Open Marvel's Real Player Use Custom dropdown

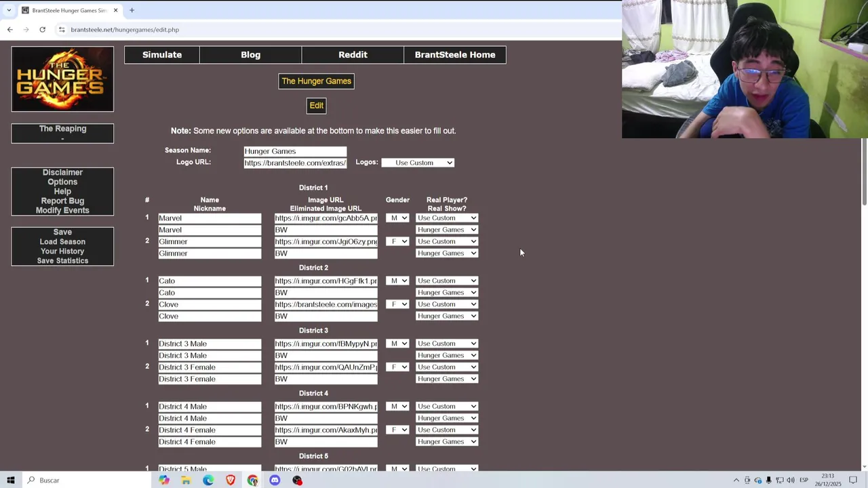point(447,218)
